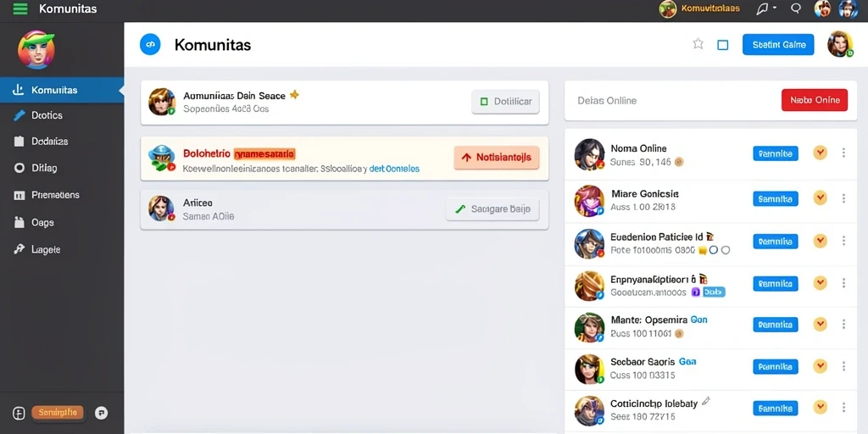Expand the yellow chevron for Miare Gonicsie
This screenshot has width=868, height=434.
[x=820, y=198]
